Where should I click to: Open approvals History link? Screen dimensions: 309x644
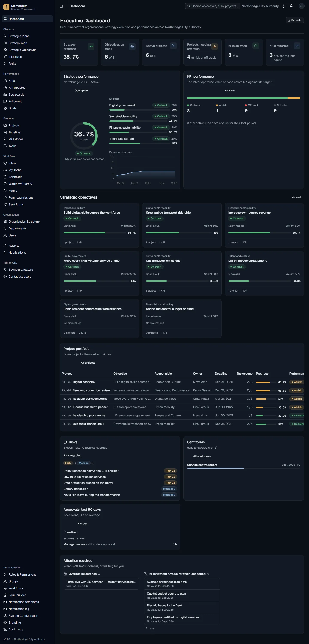pos(82,523)
